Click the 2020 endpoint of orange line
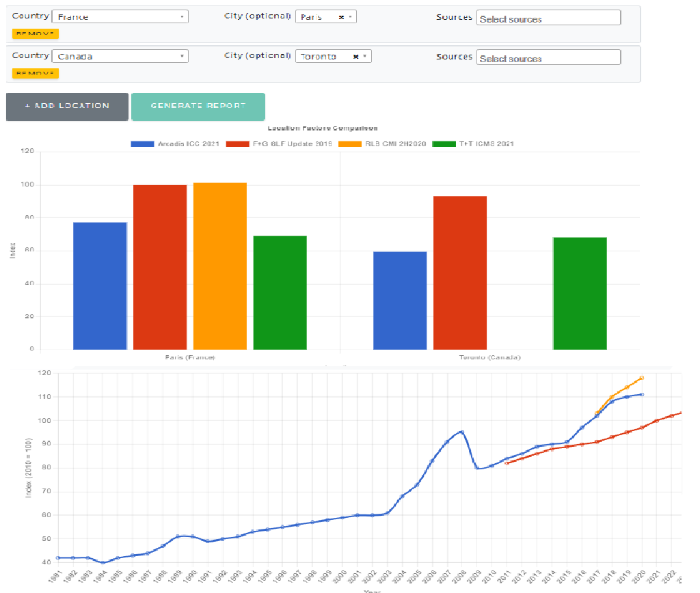The height and width of the screenshot is (593, 700). click(641, 378)
